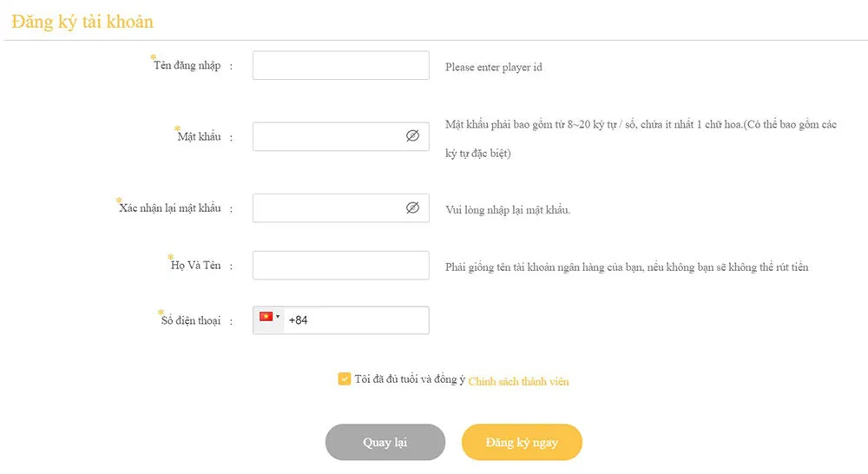Screen dimensions: 868x474
Task: Click the Họ Và Tên text field
Action: point(340,266)
